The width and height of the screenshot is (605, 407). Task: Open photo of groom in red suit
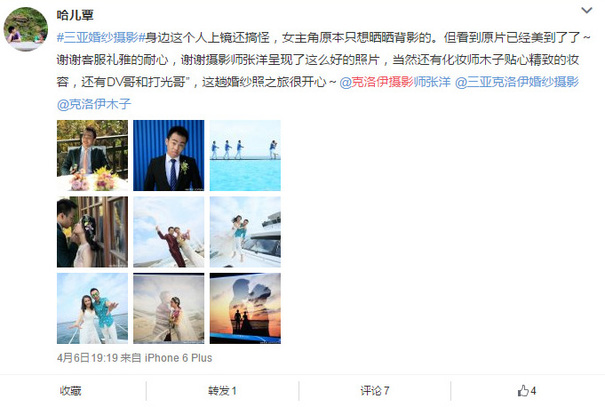coord(169,232)
